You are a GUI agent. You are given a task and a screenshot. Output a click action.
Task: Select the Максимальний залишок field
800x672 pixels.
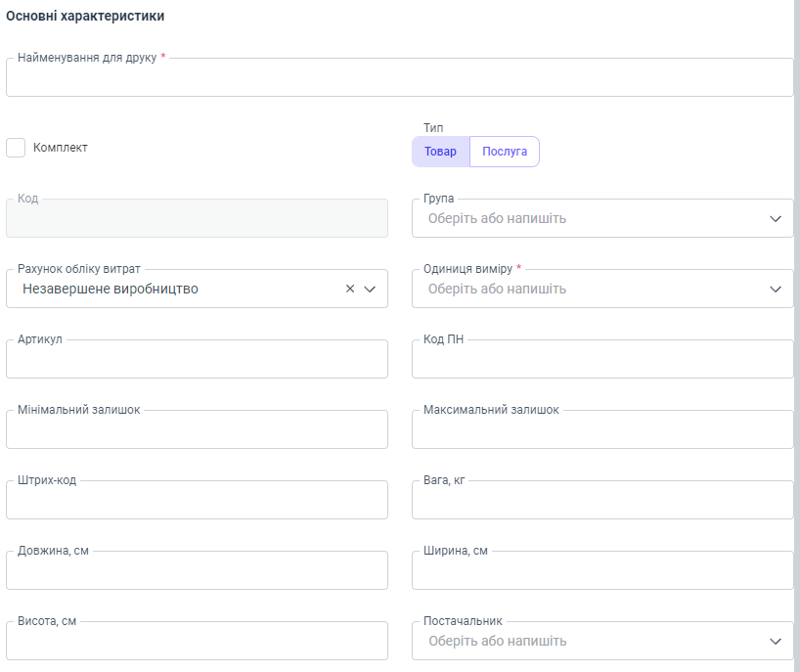[x=602, y=430]
